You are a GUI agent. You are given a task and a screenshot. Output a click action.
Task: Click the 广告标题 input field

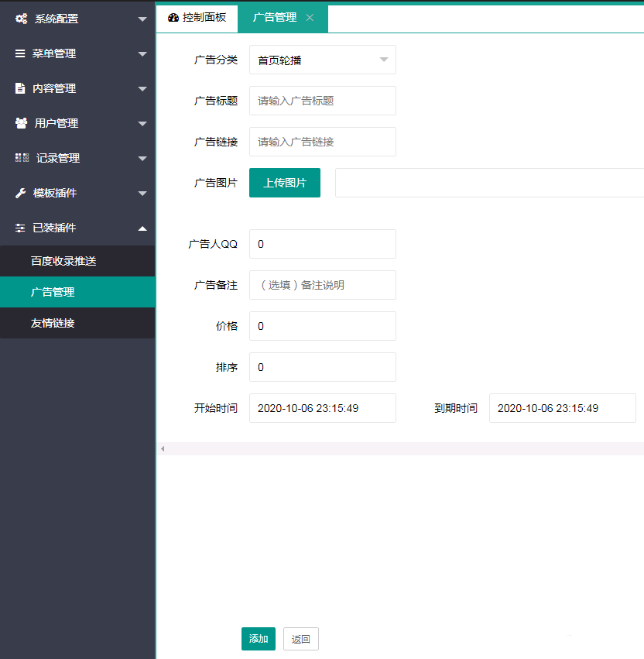click(x=322, y=101)
